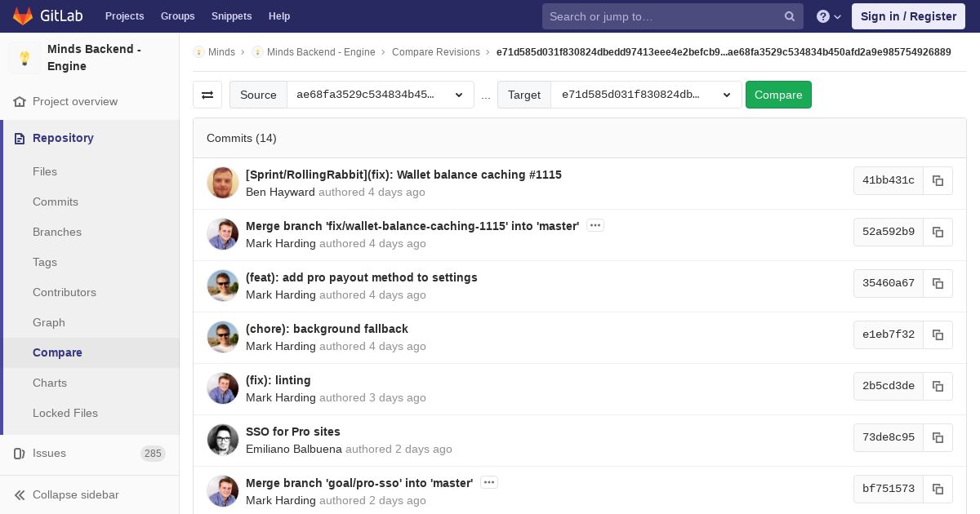Click Emiliano Balbuena's avatar
Viewport: 980px width, 514px height.
click(223, 440)
